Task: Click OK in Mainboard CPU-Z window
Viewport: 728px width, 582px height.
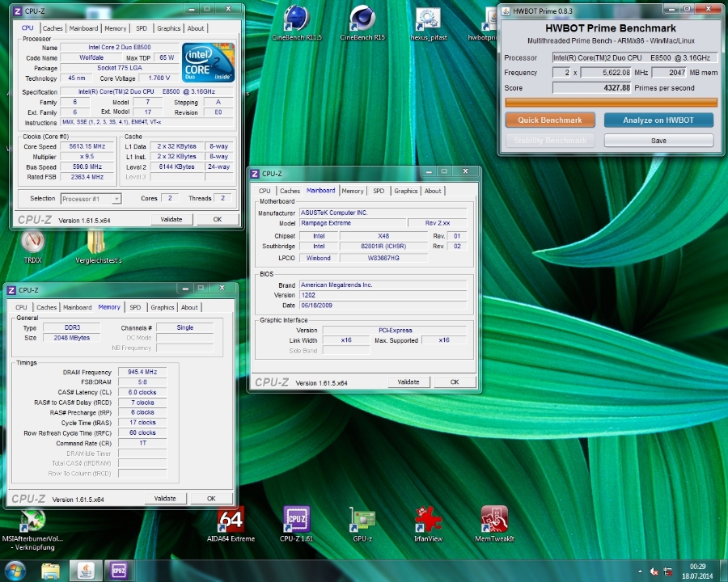Action: pos(455,382)
